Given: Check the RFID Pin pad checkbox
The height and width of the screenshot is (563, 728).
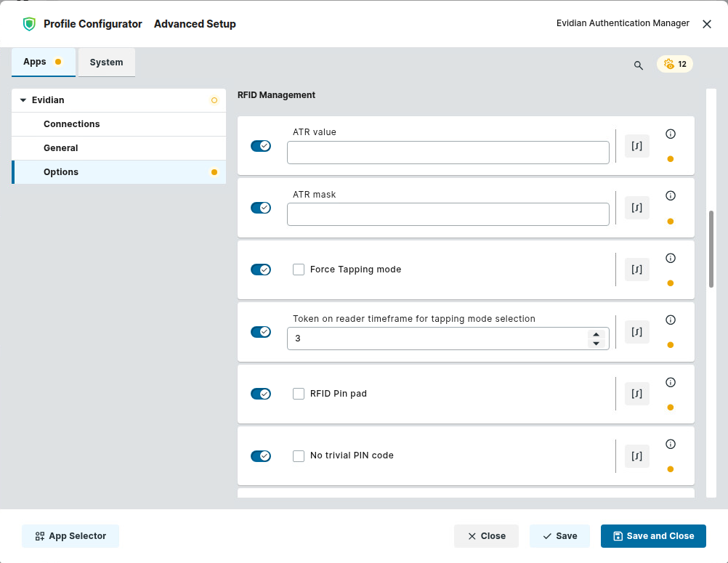Looking at the screenshot, I should (299, 394).
